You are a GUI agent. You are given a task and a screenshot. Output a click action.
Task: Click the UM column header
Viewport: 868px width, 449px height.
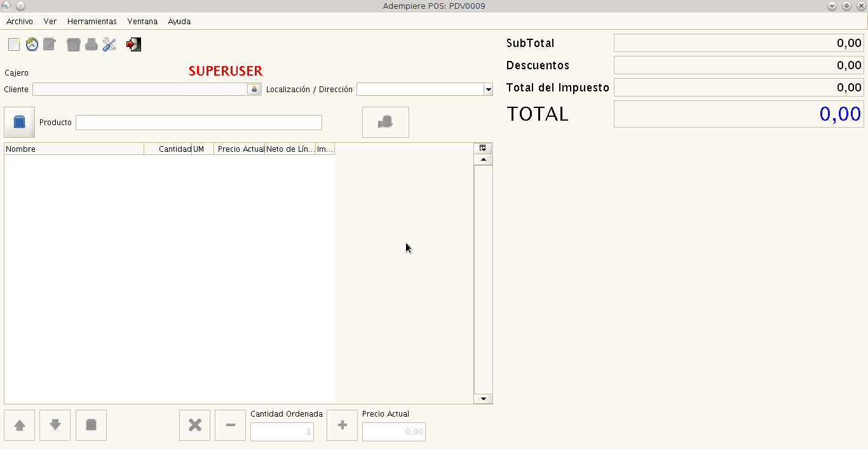point(203,149)
